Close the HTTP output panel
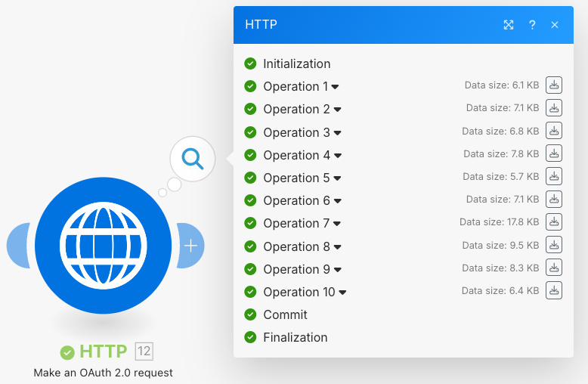The width and height of the screenshot is (588, 384). pos(555,25)
